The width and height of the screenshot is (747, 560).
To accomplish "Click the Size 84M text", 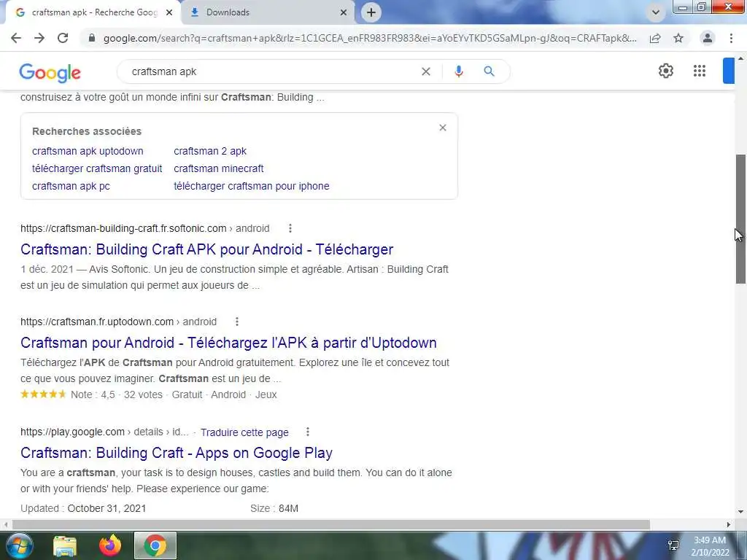I will 274,508.
